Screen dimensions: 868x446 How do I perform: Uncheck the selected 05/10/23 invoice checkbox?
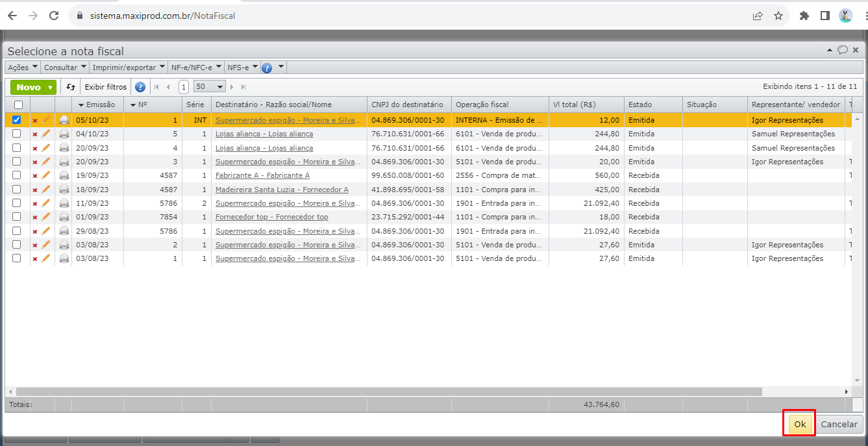click(17, 120)
